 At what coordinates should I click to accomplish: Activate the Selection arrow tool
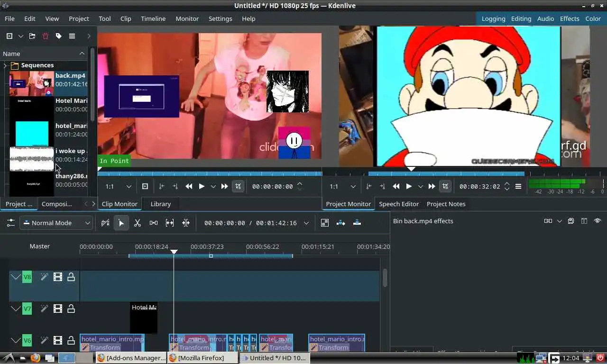(x=121, y=223)
